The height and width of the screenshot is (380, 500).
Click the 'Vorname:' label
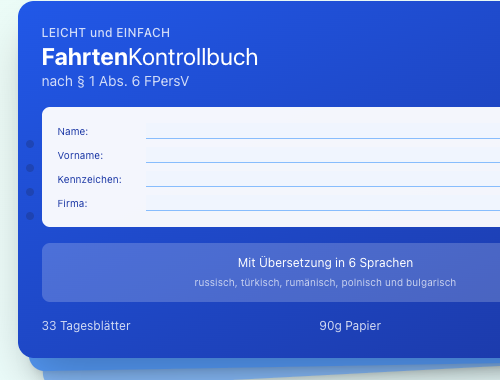click(80, 156)
